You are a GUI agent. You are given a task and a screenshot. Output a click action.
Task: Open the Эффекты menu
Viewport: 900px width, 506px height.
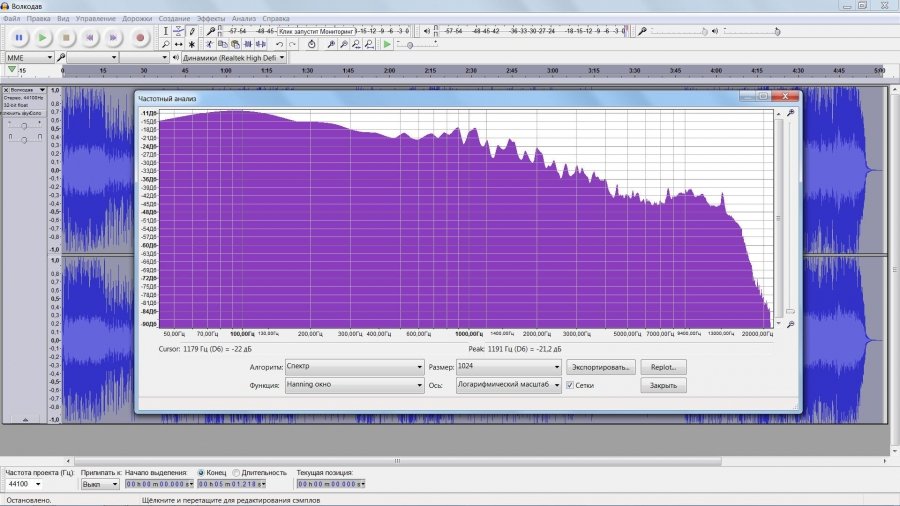[x=211, y=18]
